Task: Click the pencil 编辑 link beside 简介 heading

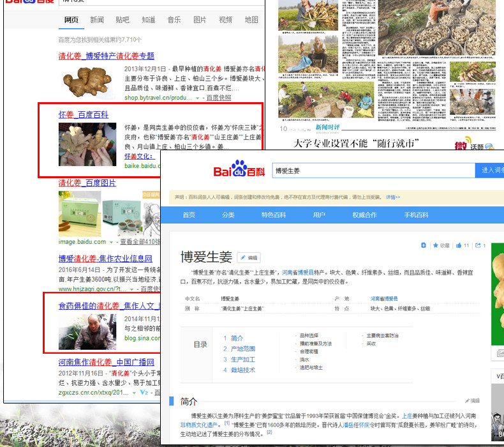Action: click(x=472, y=400)
